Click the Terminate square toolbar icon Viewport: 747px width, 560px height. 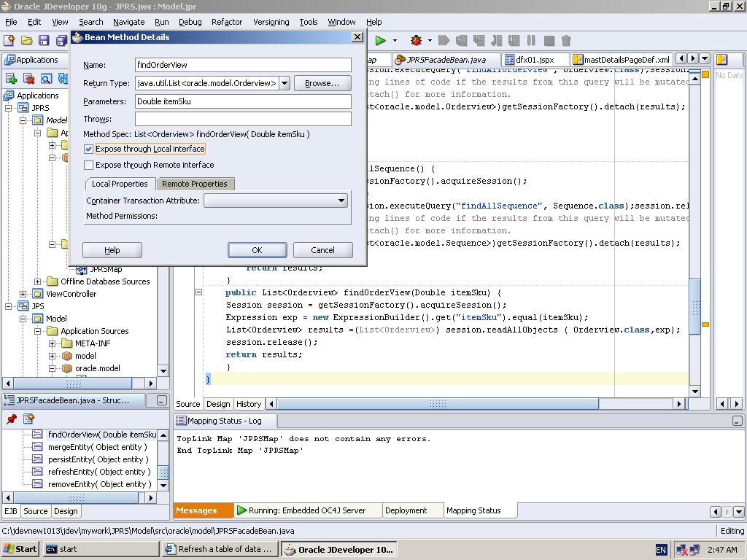[549, 41]
